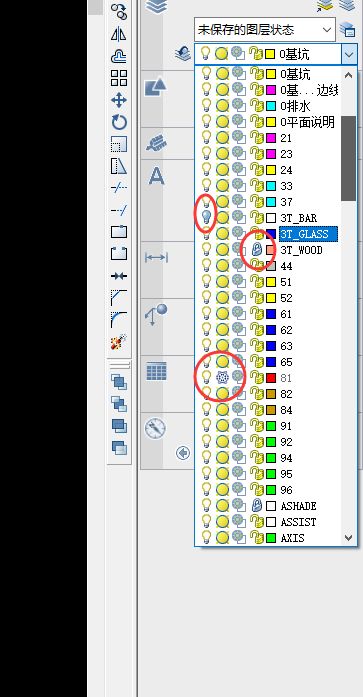Select the layer named 65
363x697 pixels.
pyautogui.click(x=287, y=362)
